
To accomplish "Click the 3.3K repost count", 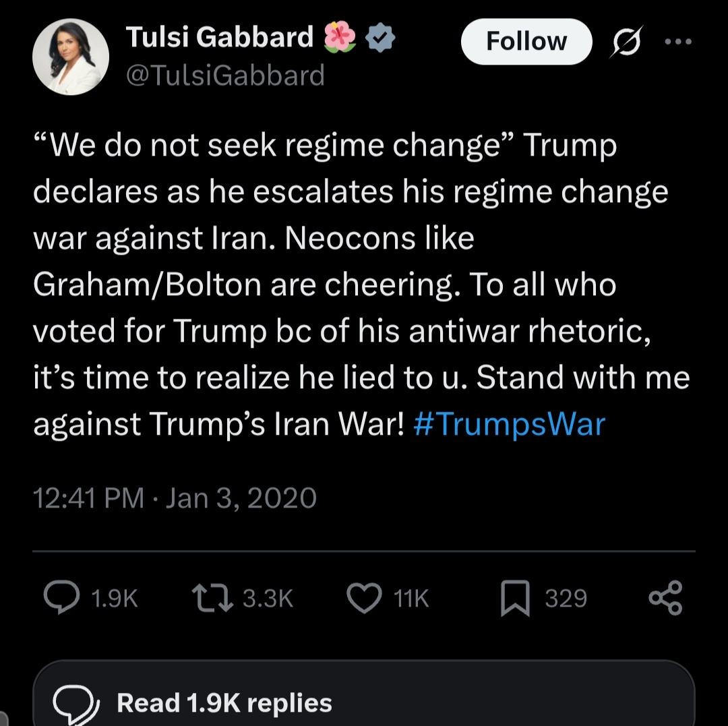I will [268, 599].
